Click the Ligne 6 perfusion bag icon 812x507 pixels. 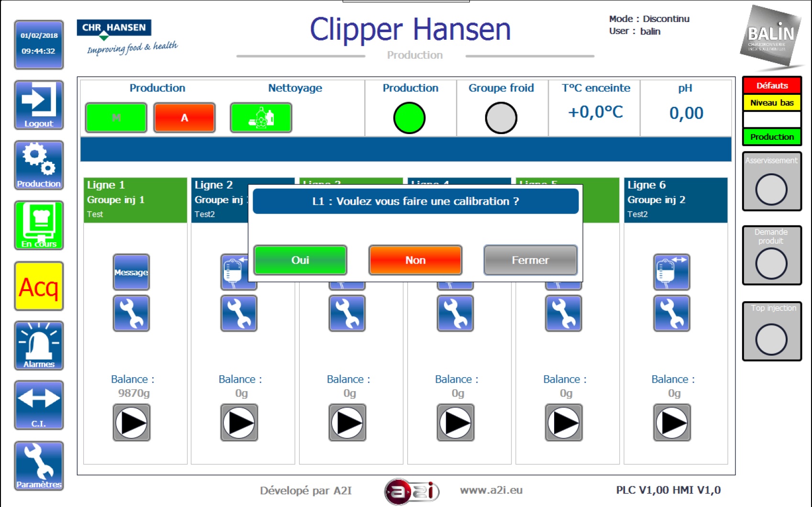point(672,272)
